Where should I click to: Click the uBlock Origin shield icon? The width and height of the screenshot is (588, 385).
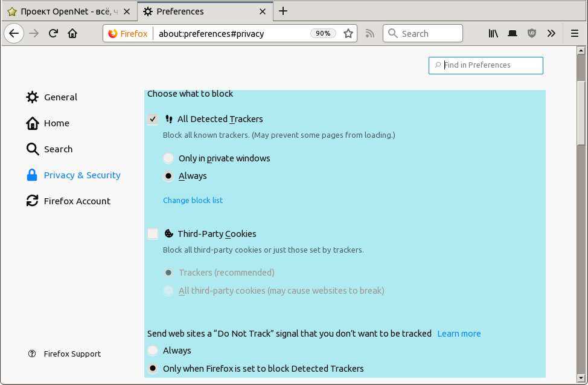click(x=531, y=34)
